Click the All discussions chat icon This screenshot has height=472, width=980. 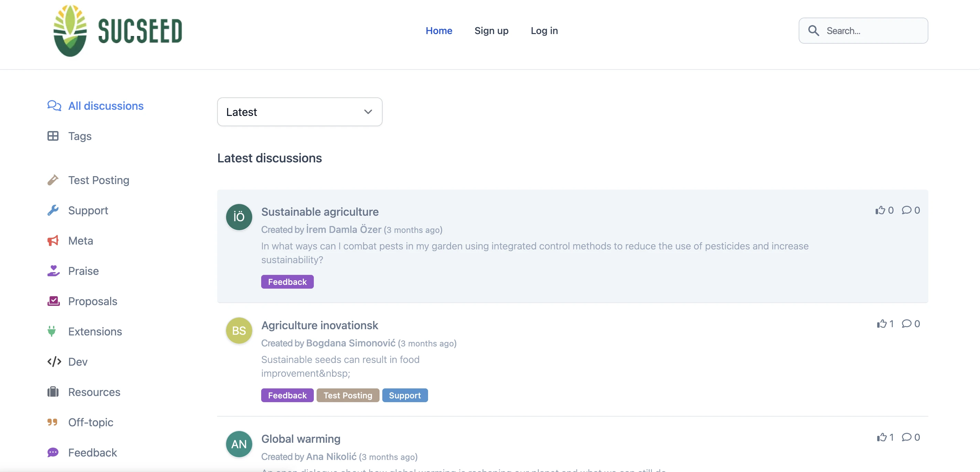(x=53, y=106)
